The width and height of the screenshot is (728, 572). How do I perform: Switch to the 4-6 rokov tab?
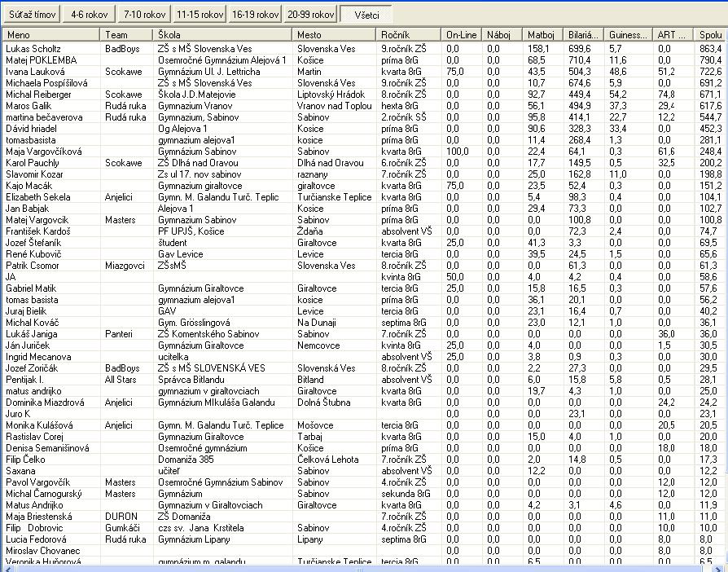(x=88, y=15)
